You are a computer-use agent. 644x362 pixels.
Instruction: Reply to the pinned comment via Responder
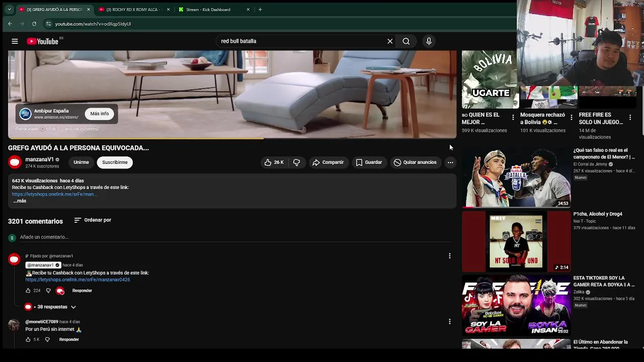point(82,291)
